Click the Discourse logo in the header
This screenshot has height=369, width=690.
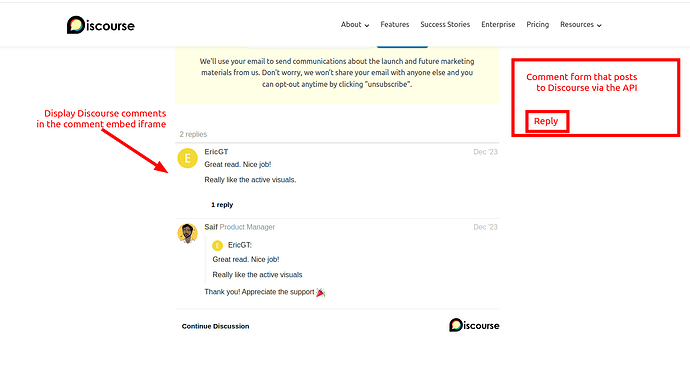(x=101, y=25)
